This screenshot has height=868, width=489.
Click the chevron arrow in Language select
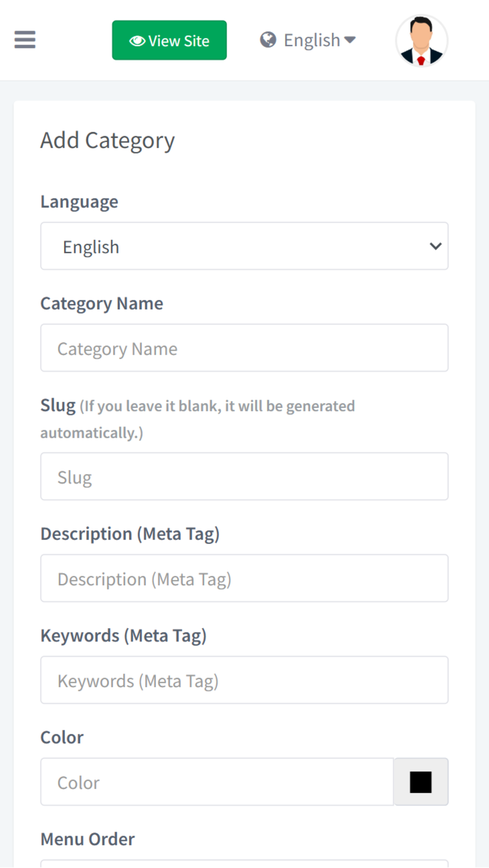[435, 246]
